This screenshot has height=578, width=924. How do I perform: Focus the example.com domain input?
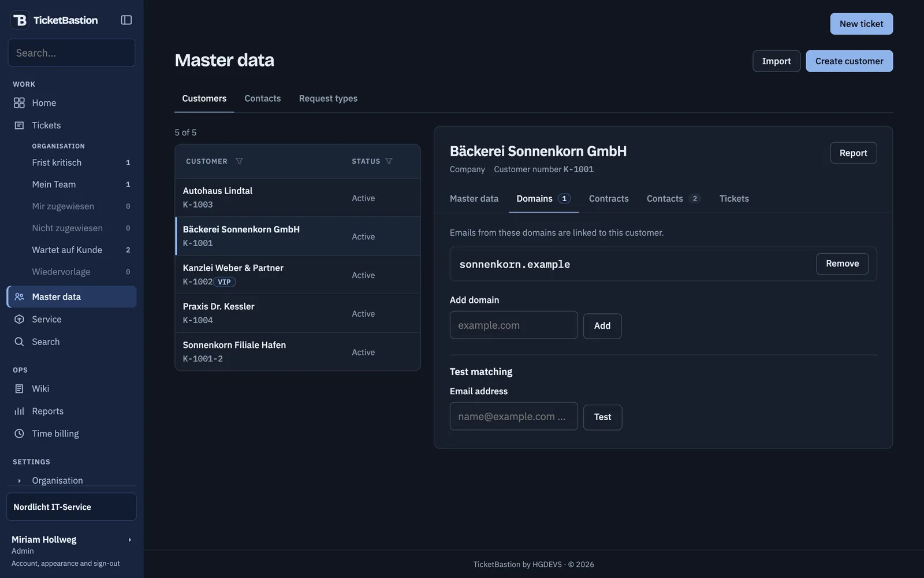click(x=514, y=325)
